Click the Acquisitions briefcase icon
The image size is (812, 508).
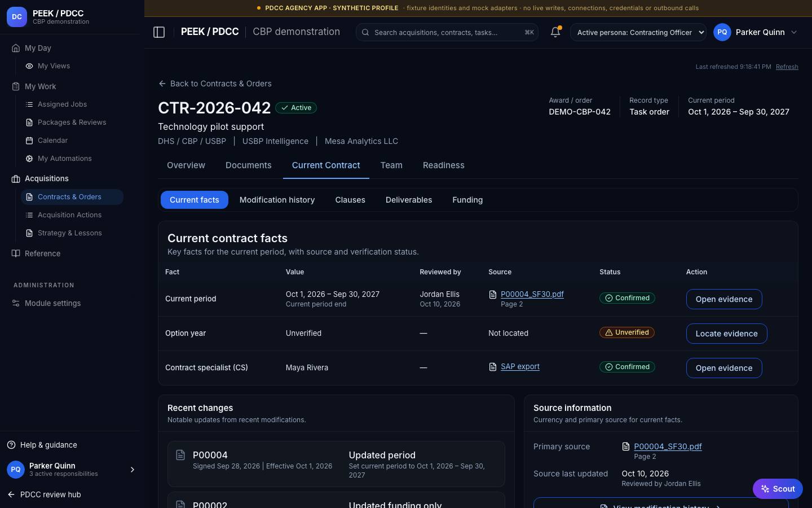point(16,178)
